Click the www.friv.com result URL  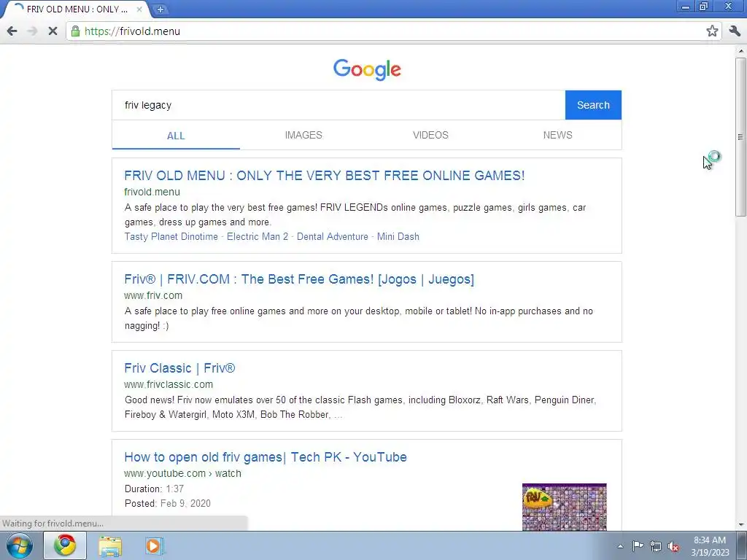(153, 295)
